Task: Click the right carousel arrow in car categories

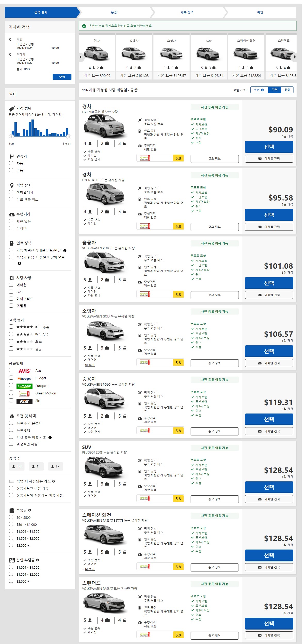Action: click(x=295, y=57)
